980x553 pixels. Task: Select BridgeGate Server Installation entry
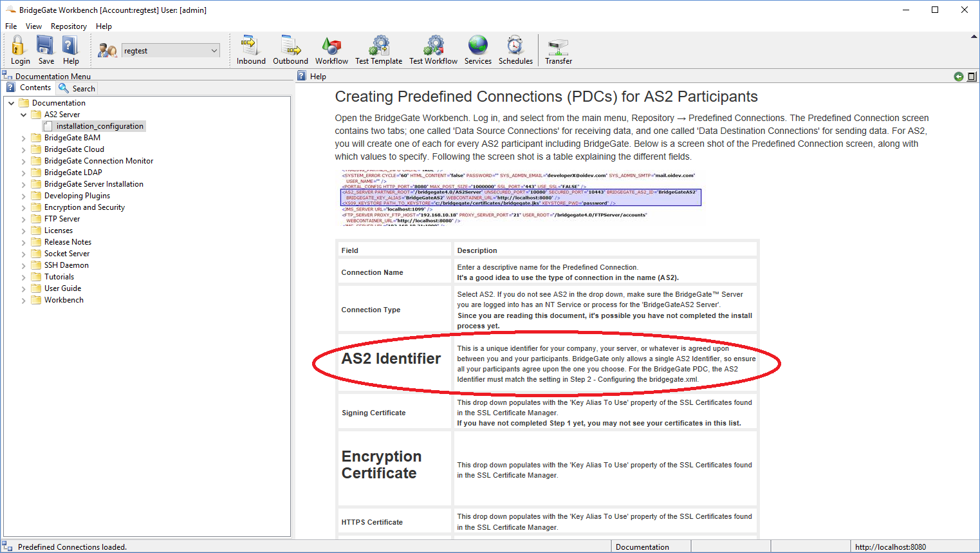pos(93,184)
